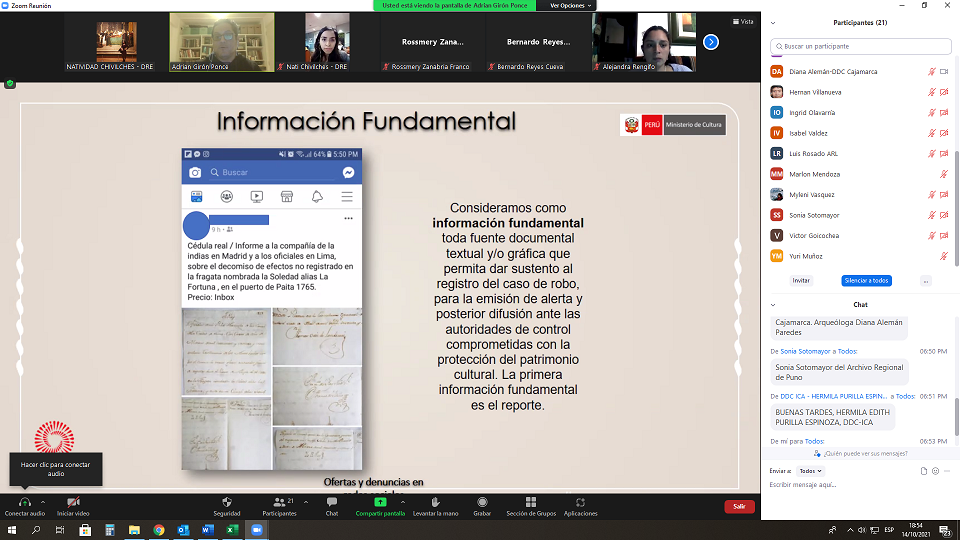The width and height of the screenshot is (960, 540).
Task: Toggle Ingrid Olavarría camera-off icon
Action: pyautogui.click(x=944, y=113)
